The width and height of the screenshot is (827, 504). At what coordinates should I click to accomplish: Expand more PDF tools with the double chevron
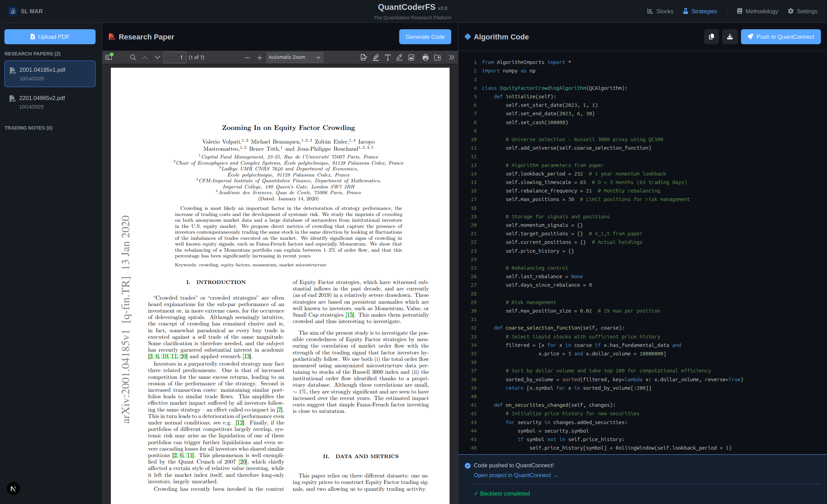tap(451, 57)
